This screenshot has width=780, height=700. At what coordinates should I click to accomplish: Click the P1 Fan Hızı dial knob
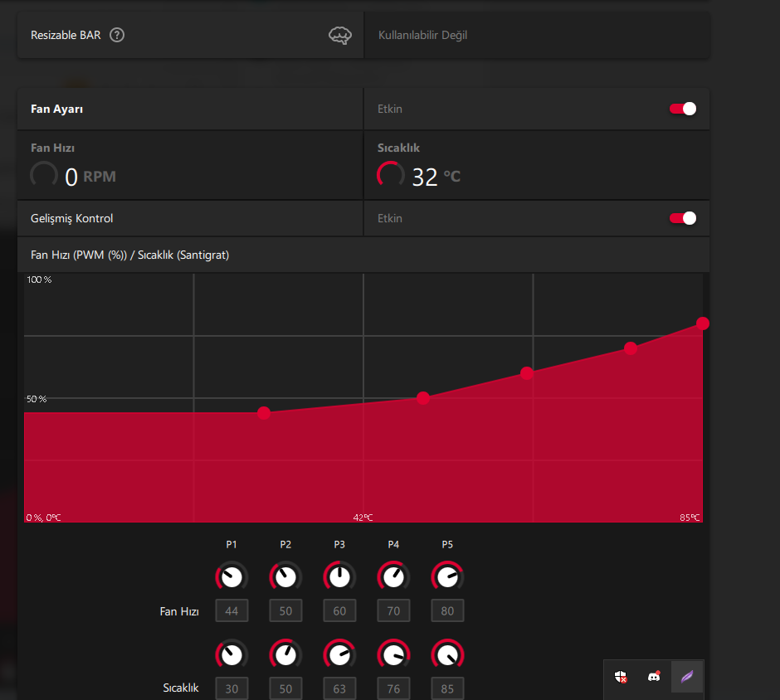[232, 576]
